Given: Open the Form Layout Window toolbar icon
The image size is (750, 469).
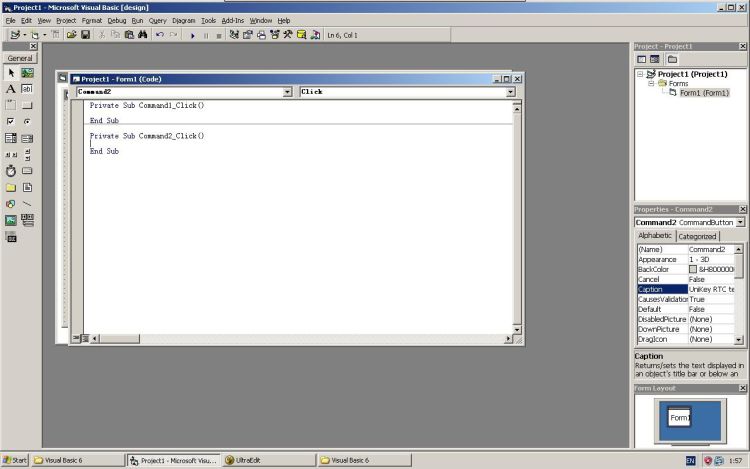Looking at the screenshot, I should click(x=261, y=34).
